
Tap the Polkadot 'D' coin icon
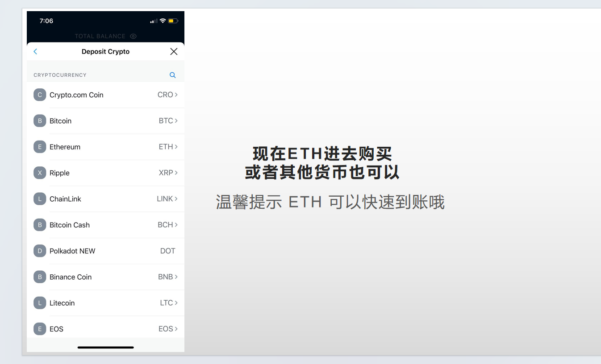(40, 251)
